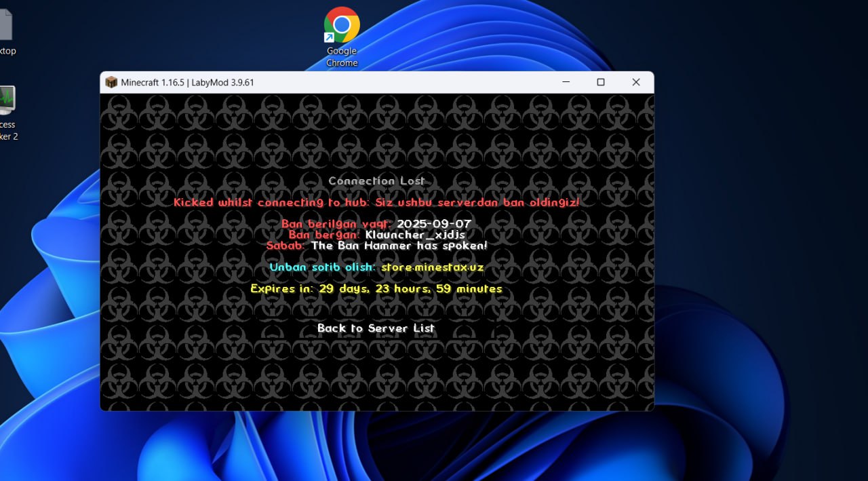Click the Connection Lost heading

[x=376, y=181]
